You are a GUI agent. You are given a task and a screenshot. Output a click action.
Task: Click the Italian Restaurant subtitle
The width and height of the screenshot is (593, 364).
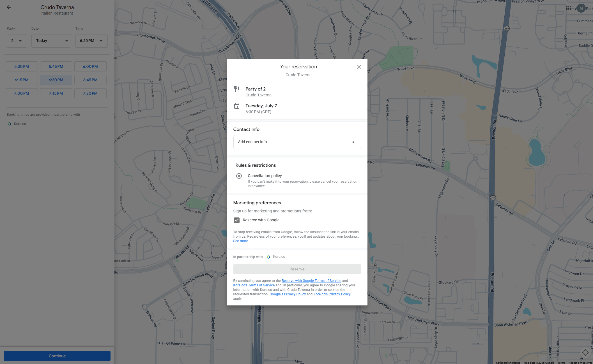[57, 13]
